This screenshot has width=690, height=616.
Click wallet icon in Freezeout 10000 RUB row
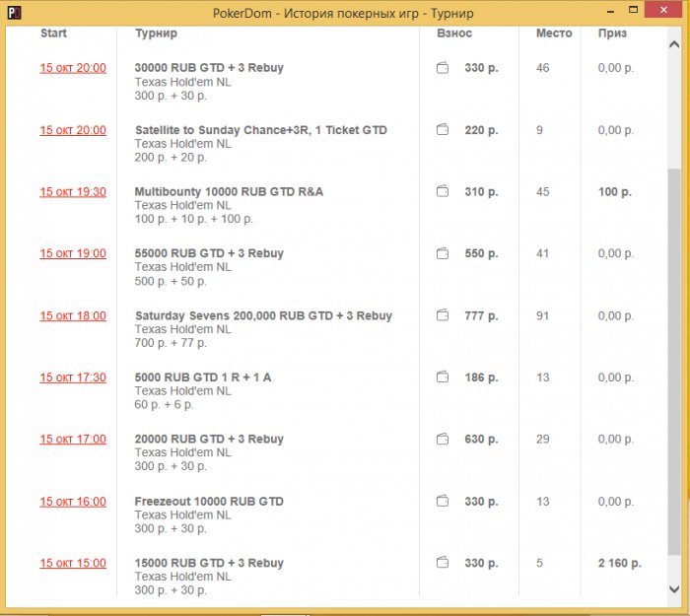(x=443, y=501)
